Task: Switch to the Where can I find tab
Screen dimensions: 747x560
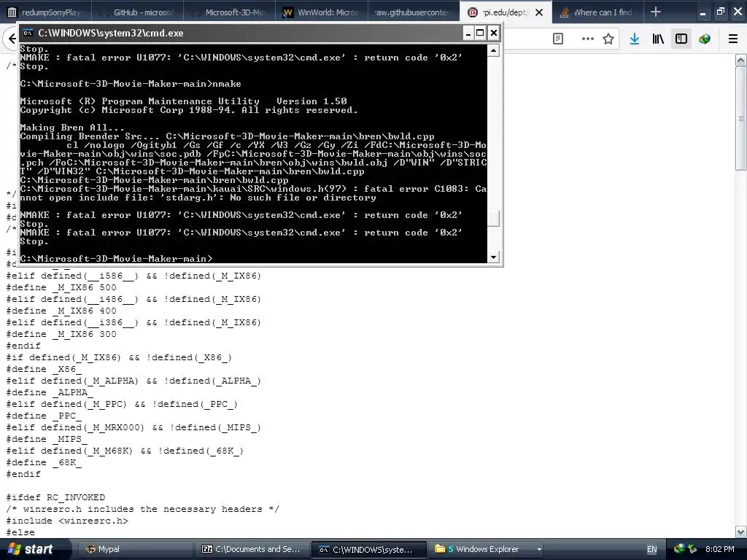Action: coord(598,12)
